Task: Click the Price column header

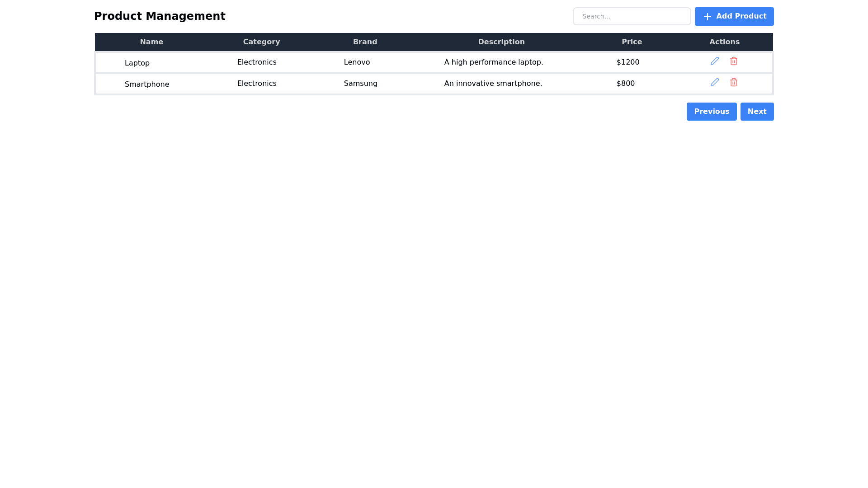Action: [x=631, y=42]
